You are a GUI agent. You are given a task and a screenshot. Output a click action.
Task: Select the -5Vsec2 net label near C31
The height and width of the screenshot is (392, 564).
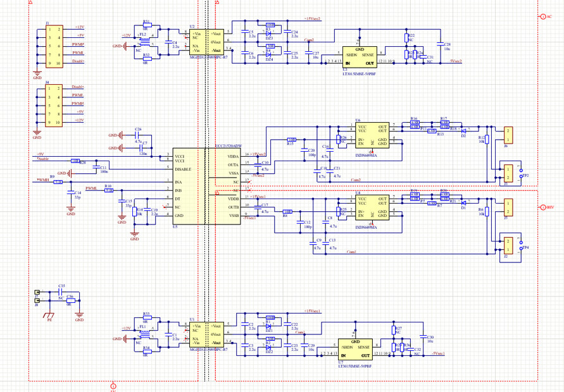(x=456, y=61)
